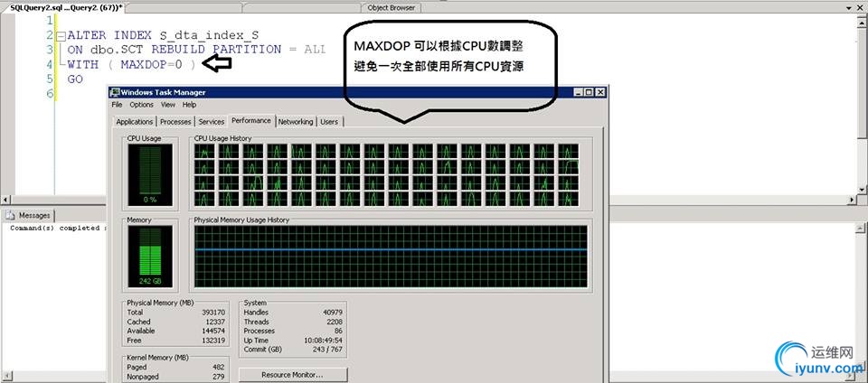Switch to the Object Browser tab

[x=391, y=8]
